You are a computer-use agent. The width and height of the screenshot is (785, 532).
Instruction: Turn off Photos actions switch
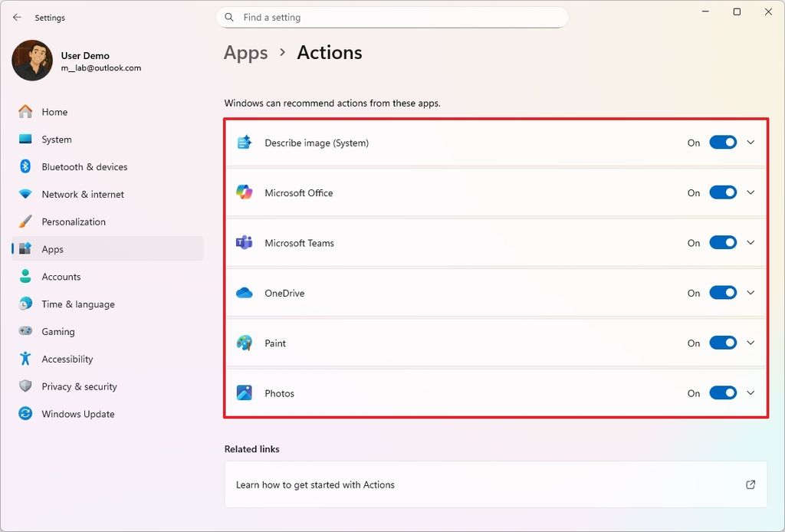pyautogui.click(x=722, y=392)
